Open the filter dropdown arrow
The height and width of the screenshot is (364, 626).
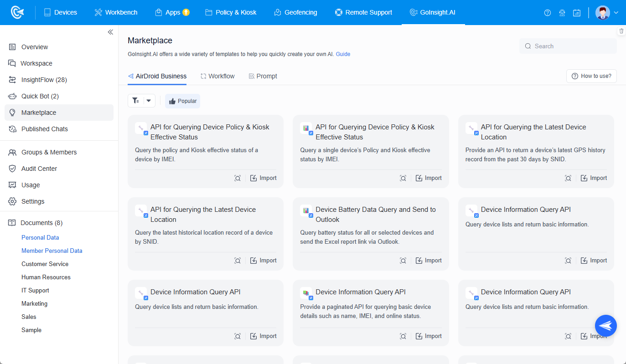click(x=149, y=101)
